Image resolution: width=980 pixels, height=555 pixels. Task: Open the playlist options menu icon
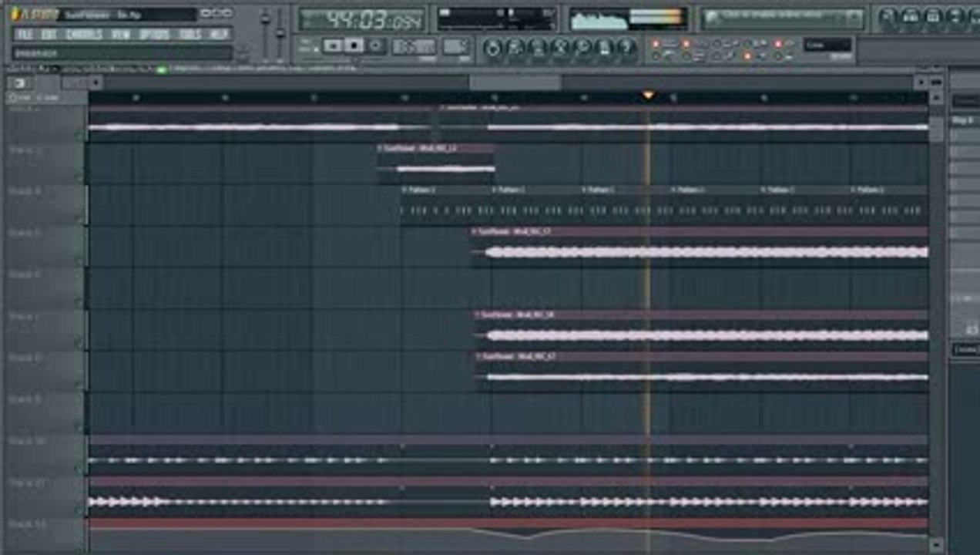[21, 83]
